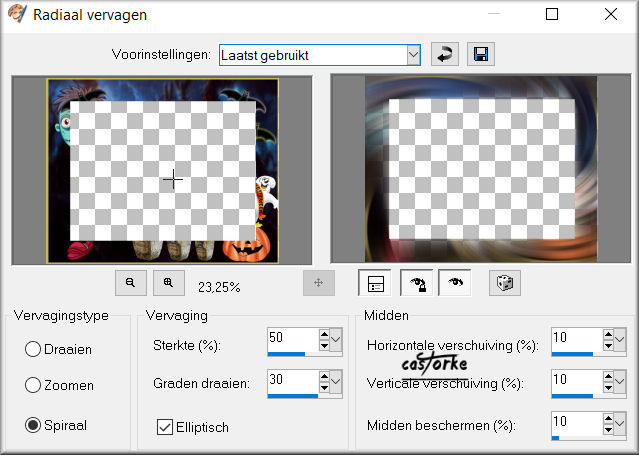Toggle the show/hide previews panel icon
The image size is (639, 455).
[375, 283]
